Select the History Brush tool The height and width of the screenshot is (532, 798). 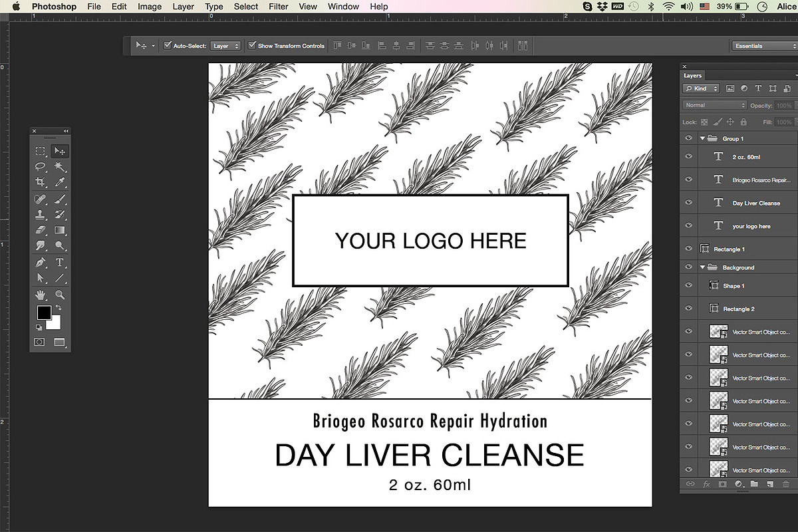60,215
